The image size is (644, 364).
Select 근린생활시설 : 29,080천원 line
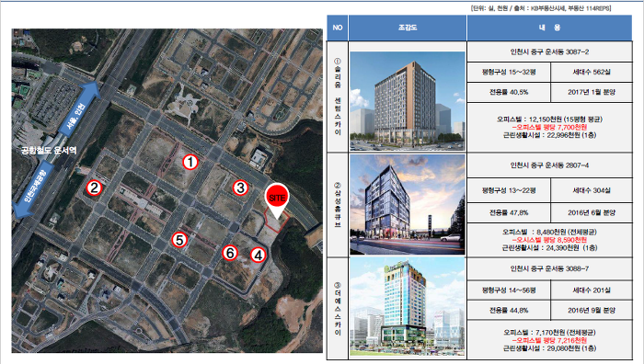(549, 348)
